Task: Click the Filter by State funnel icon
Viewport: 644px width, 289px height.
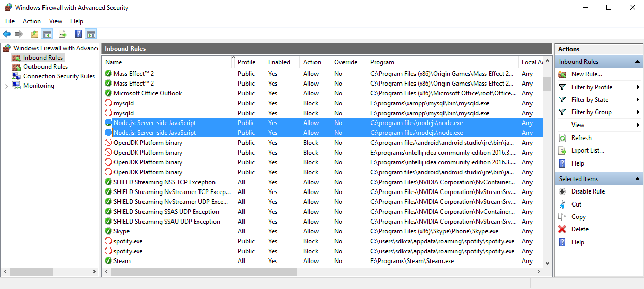Action: pyautogui.click(x=562, y=100)
